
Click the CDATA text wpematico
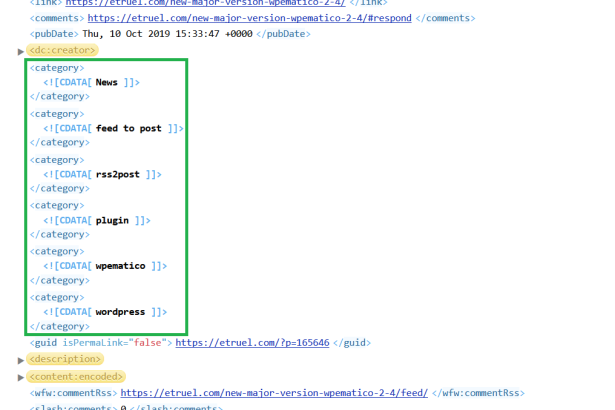120,266
